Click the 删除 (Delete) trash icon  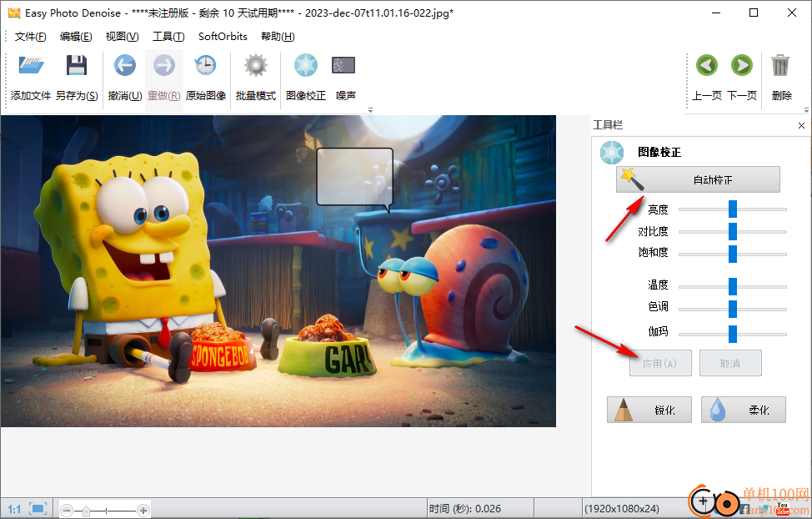coord(780,65)
